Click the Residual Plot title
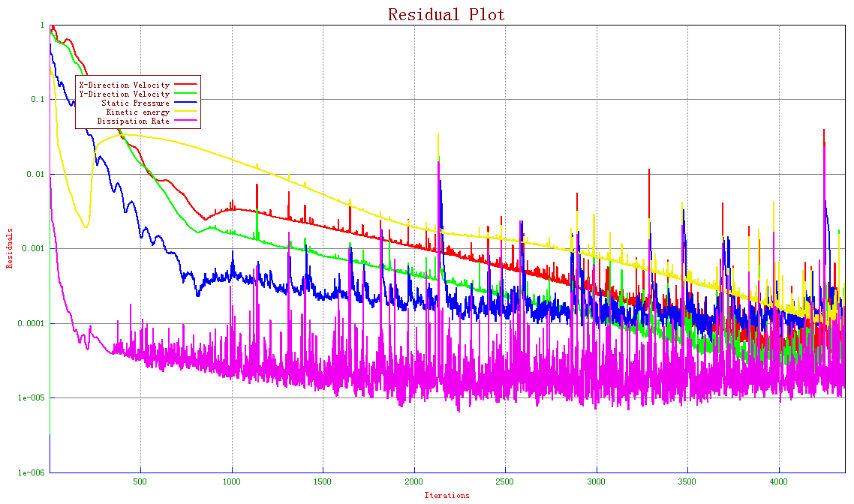 click(x=446, y=14)
